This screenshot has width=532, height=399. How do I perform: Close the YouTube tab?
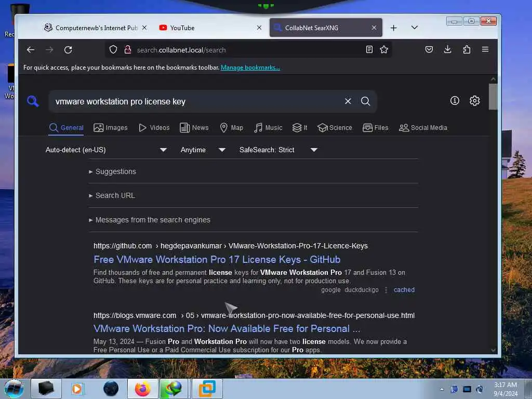click(x=259, y=28)
